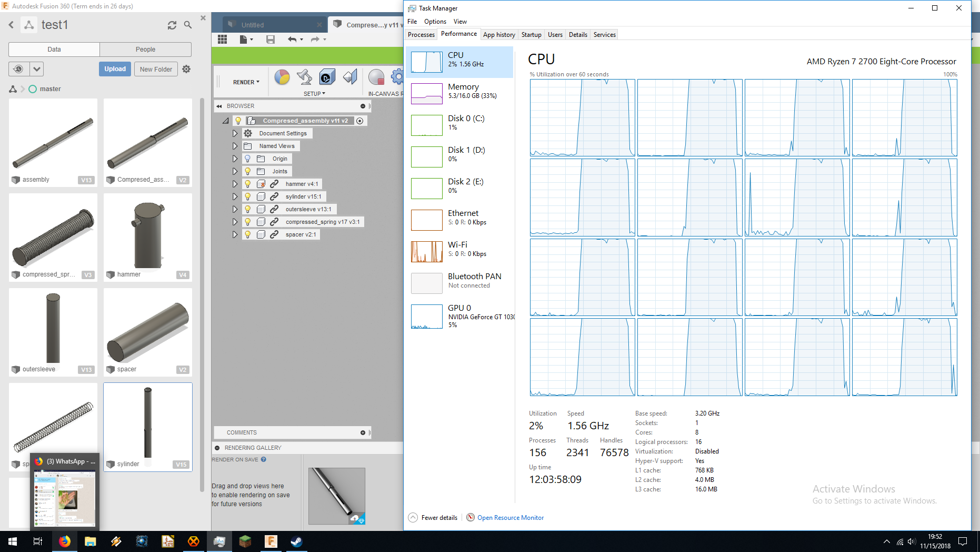Open the version history dropdown arrow
The image size is (980, 552).
(x=36, y=69)
